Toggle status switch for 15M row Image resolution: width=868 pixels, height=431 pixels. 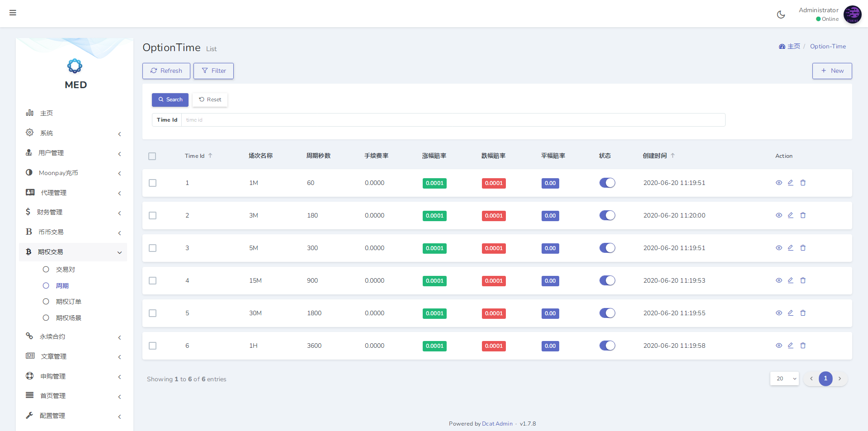point(607,280)
